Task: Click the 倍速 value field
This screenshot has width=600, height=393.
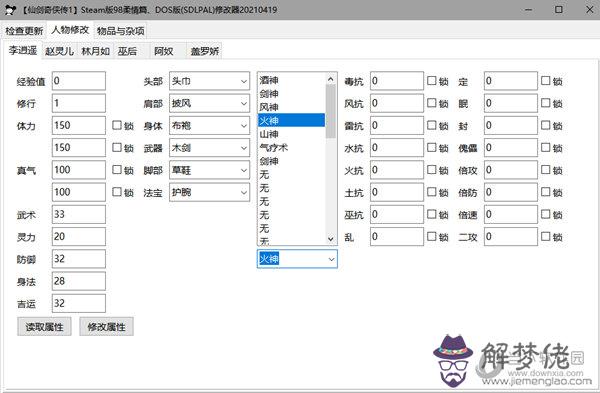Action: pos(511,214)
